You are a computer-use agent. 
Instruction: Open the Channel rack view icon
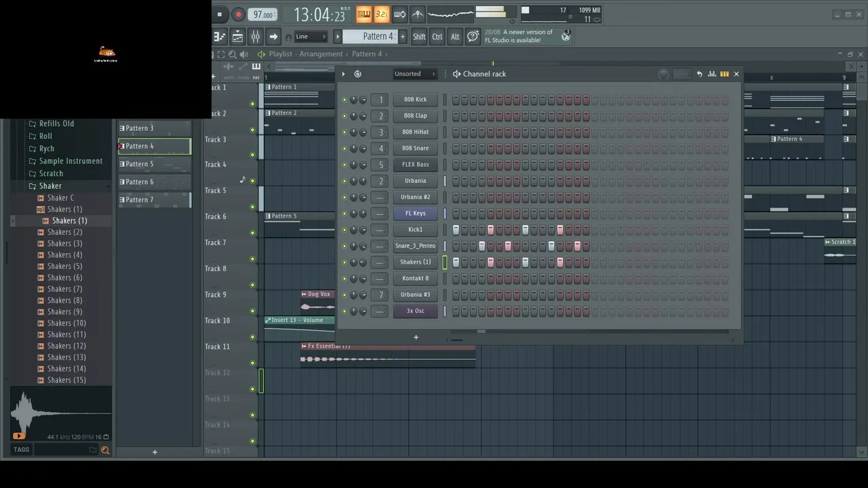pos(237,37)
